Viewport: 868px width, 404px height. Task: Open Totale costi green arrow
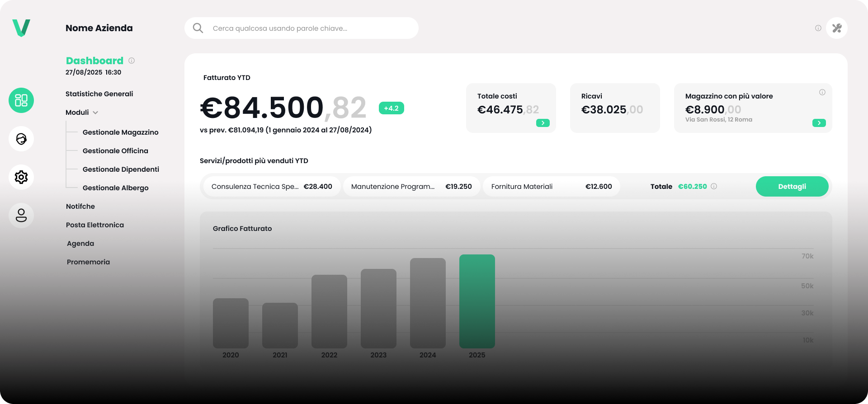click(x=542, y=123)
